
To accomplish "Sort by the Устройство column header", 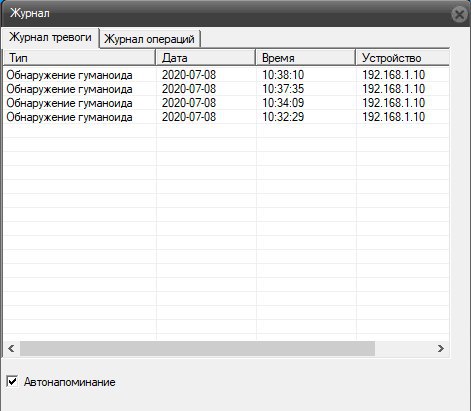I will pos(403,58).
